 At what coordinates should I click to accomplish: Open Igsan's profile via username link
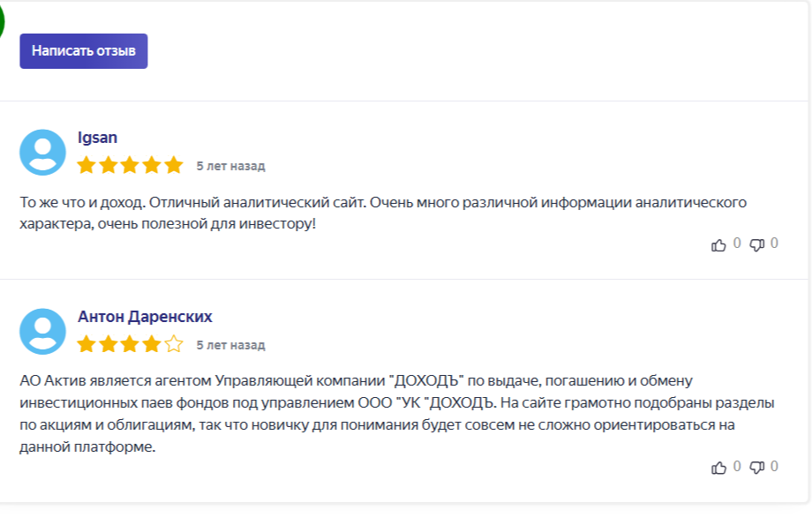pyautogui.click(x=97, y=137)
